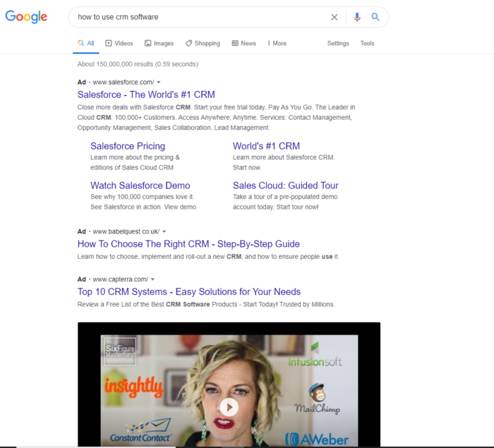Play the featured video
The image size is (494, 448).
(229, 407)
